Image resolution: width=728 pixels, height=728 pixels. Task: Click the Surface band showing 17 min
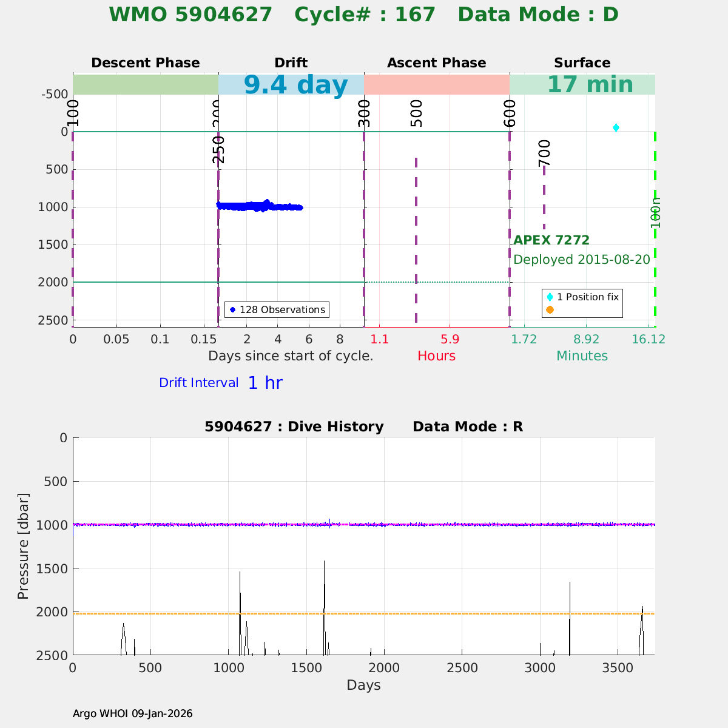pyautogui.click(x=582, y=84)
